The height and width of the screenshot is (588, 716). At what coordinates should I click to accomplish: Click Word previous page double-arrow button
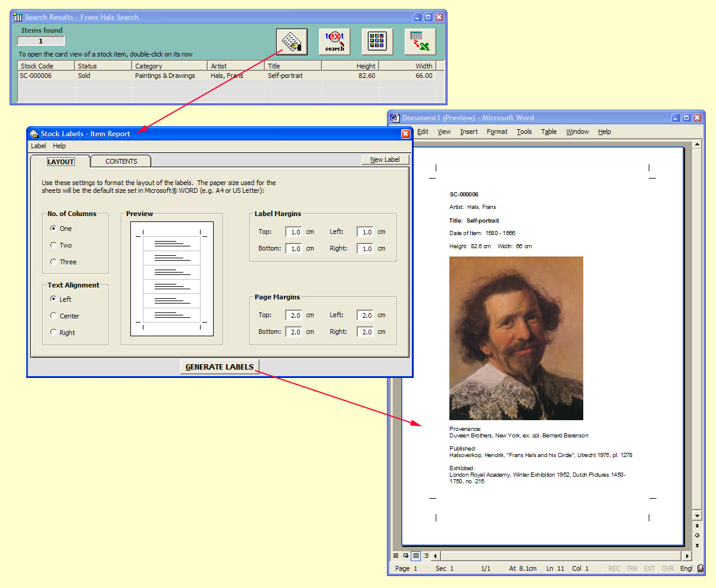coord(697,526)
